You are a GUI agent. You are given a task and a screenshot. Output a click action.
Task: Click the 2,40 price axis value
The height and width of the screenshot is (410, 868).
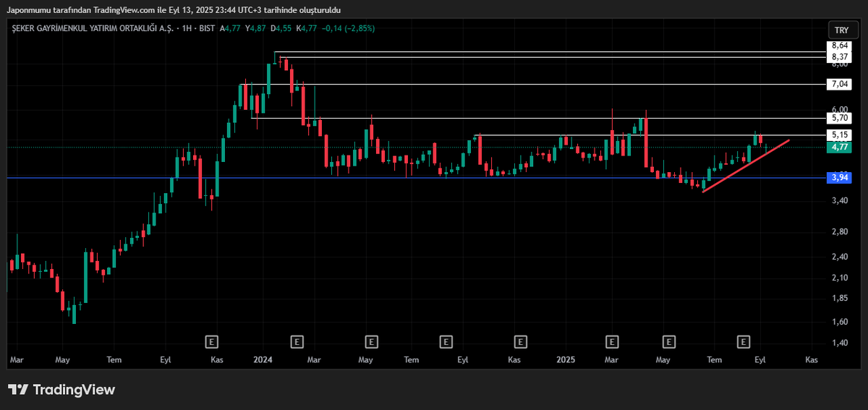[x=839, y=257]
